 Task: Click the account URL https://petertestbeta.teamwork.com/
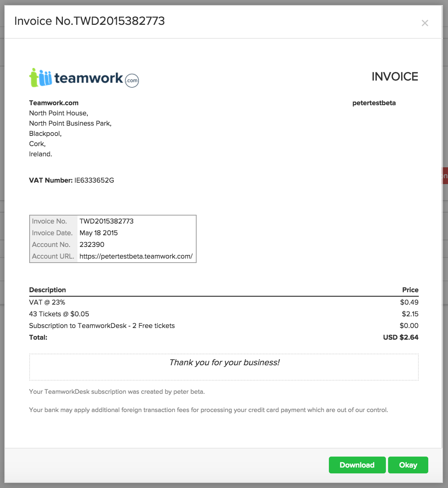[136, 256]
